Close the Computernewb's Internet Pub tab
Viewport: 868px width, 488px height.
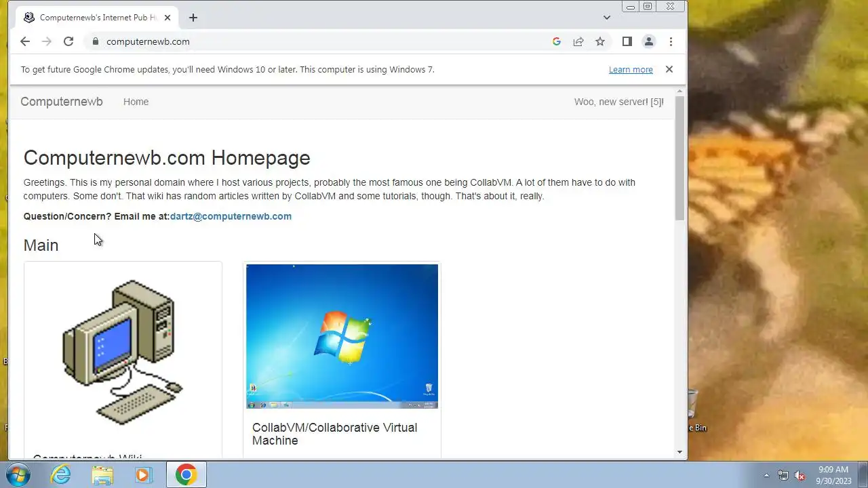[x=167, y=18]
